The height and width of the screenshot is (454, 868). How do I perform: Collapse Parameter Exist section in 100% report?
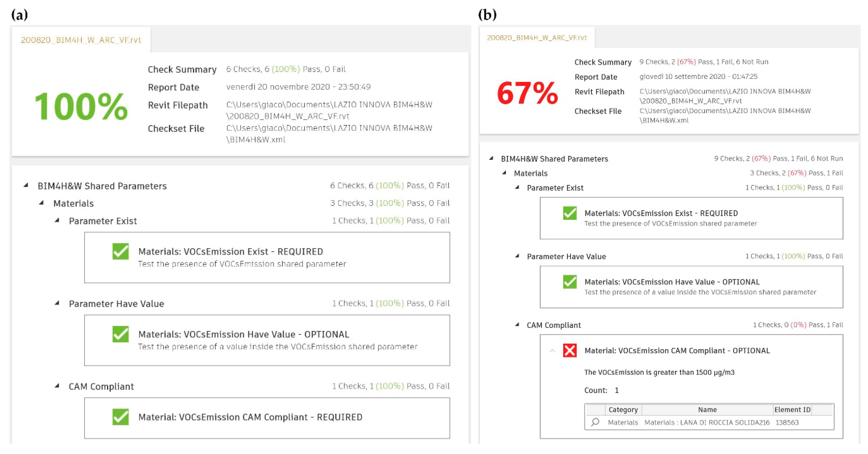[x=57, y=220]
